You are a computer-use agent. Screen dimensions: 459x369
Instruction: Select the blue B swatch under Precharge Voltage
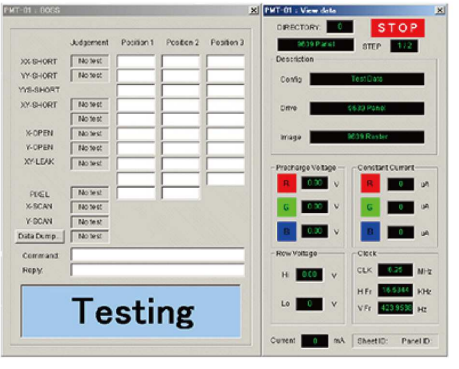click(287, 231)
